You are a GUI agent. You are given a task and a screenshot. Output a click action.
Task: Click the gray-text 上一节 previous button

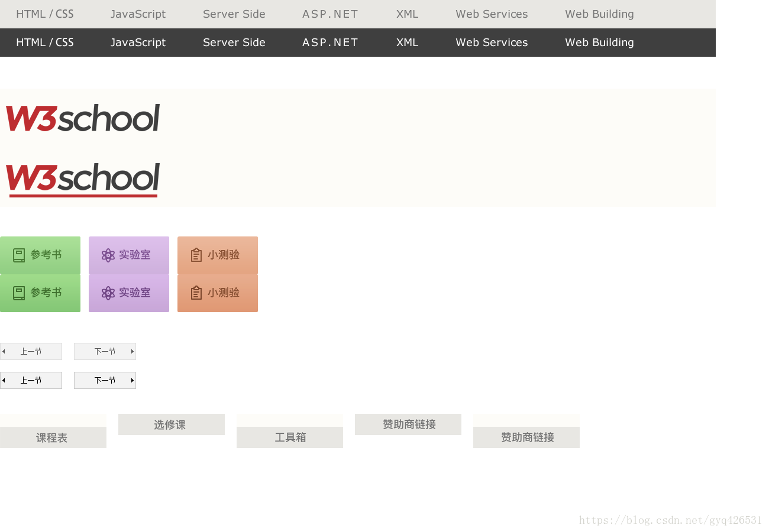(x=31, y=351)
